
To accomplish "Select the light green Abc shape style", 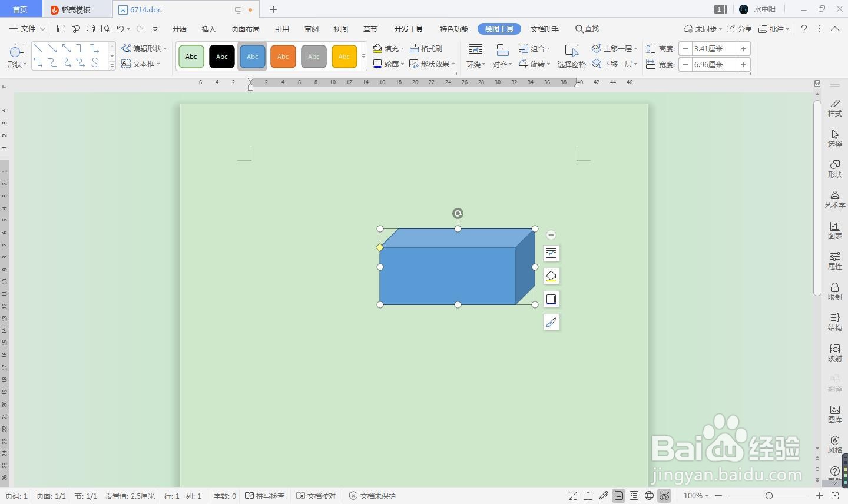I will (191, 57).
